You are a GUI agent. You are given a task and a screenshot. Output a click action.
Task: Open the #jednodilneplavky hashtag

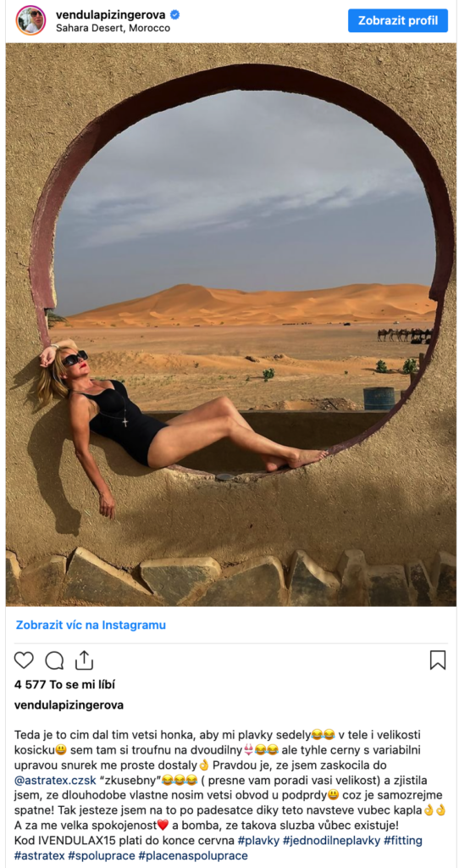(x=331, y=840)
